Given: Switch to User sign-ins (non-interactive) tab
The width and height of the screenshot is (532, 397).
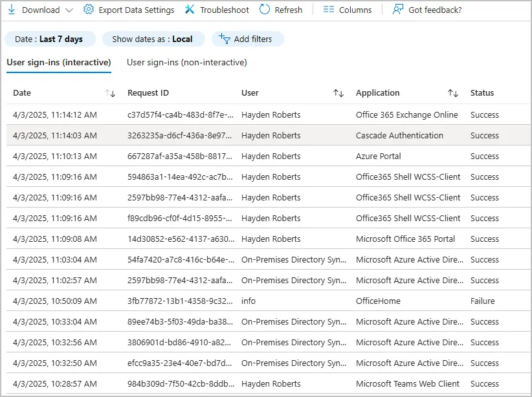Looking at the screenshot, I should tap(187, 62).
